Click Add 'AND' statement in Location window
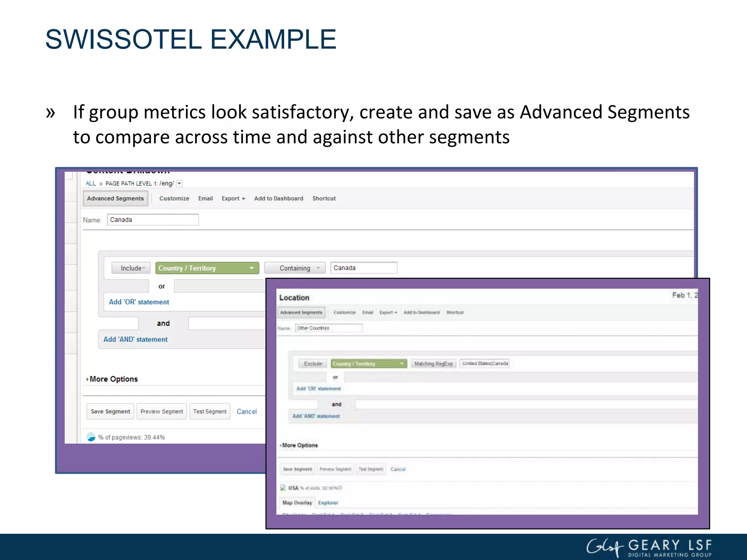Image resolution: width=747 pixels, height=560 pixels. tap(316, 416)
